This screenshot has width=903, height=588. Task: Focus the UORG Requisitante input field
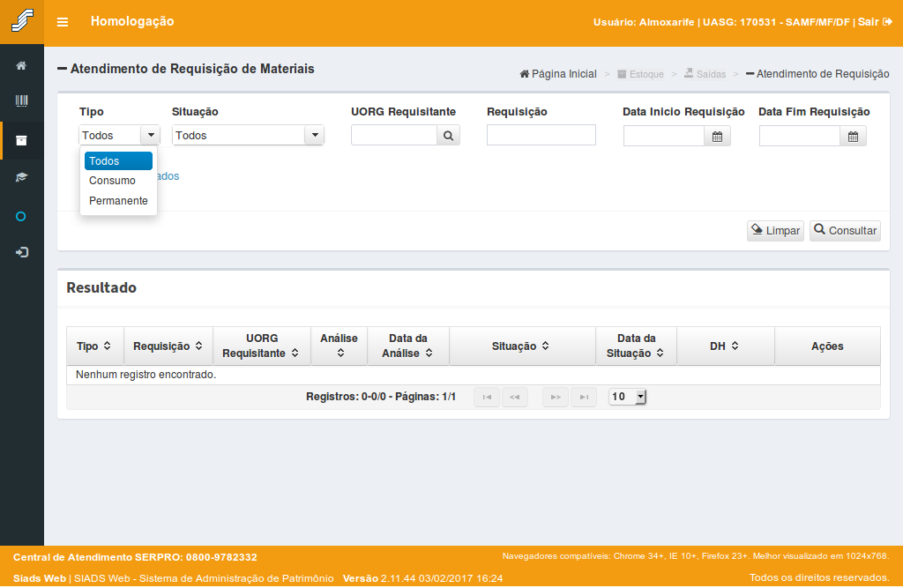coord(394,136)
